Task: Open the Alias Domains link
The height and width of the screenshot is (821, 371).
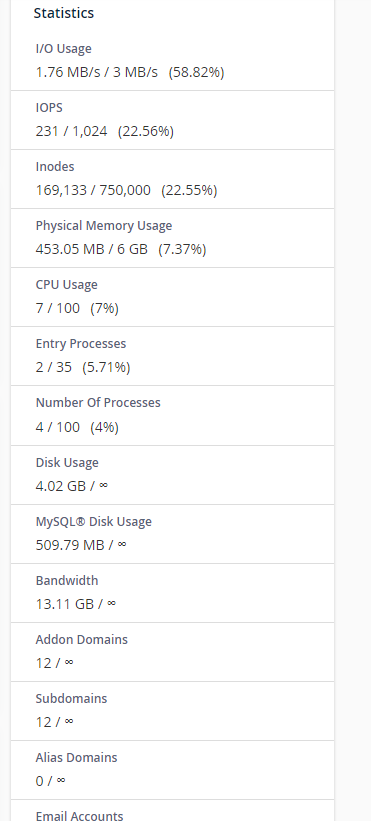Action: point(76,758)
